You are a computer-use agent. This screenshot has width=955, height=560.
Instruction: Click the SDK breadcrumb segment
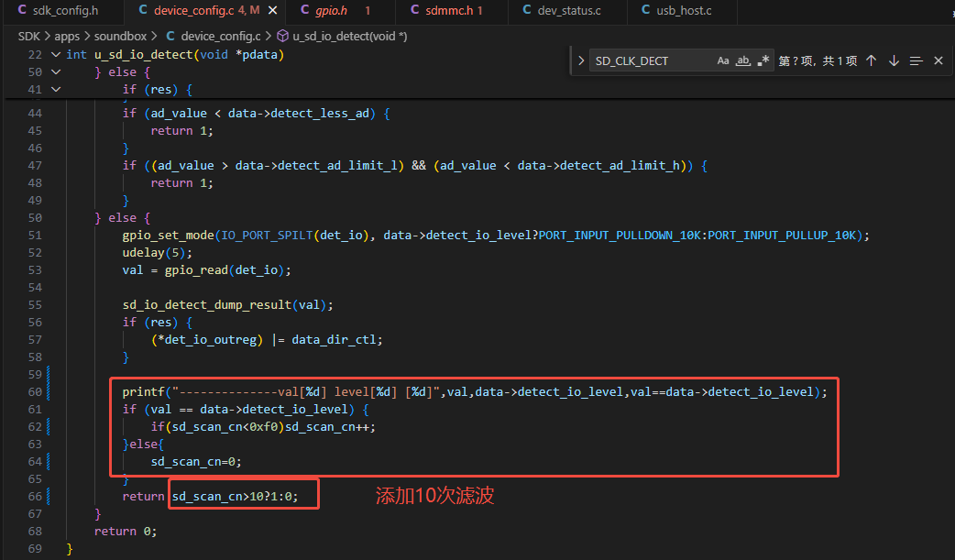29,36
